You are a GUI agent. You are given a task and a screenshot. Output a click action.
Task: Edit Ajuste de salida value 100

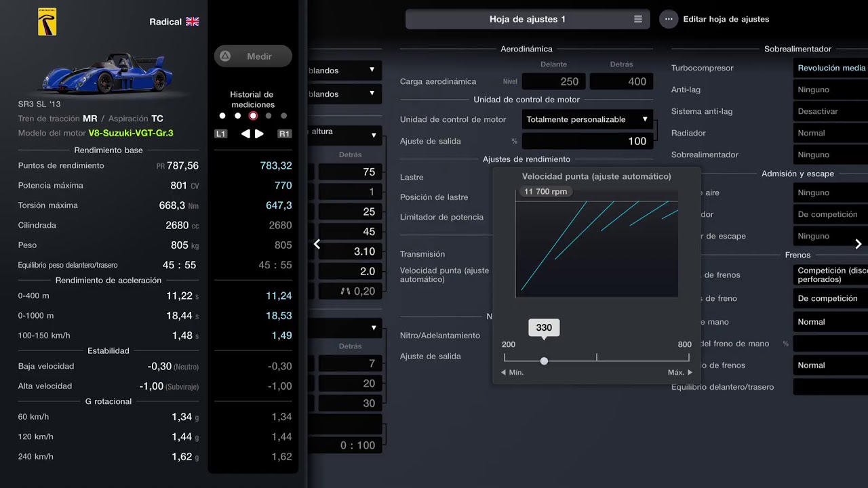coord(587,141)
